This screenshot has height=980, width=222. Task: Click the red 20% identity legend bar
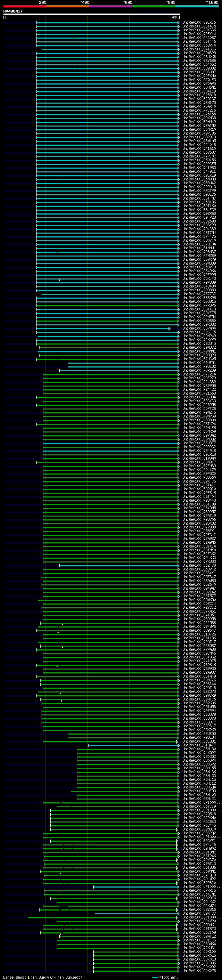(x=25, y=6)
